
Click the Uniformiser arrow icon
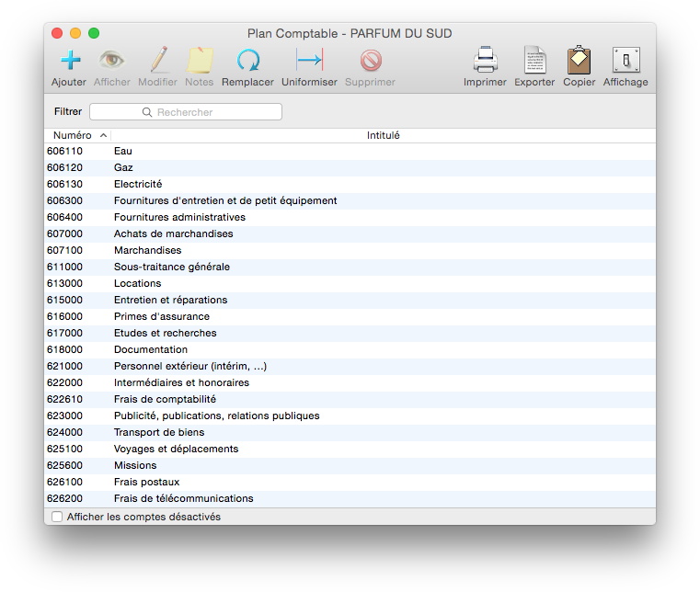coord(309,60)
